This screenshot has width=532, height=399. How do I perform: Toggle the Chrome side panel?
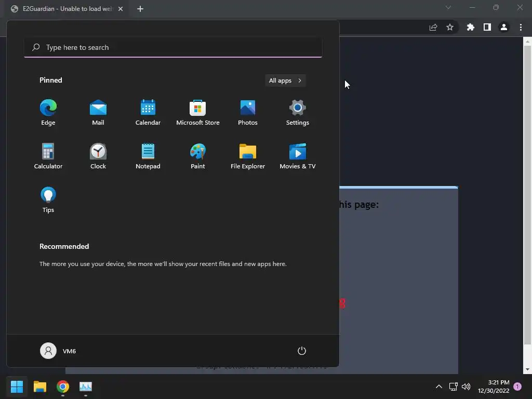tap(487, 27)
